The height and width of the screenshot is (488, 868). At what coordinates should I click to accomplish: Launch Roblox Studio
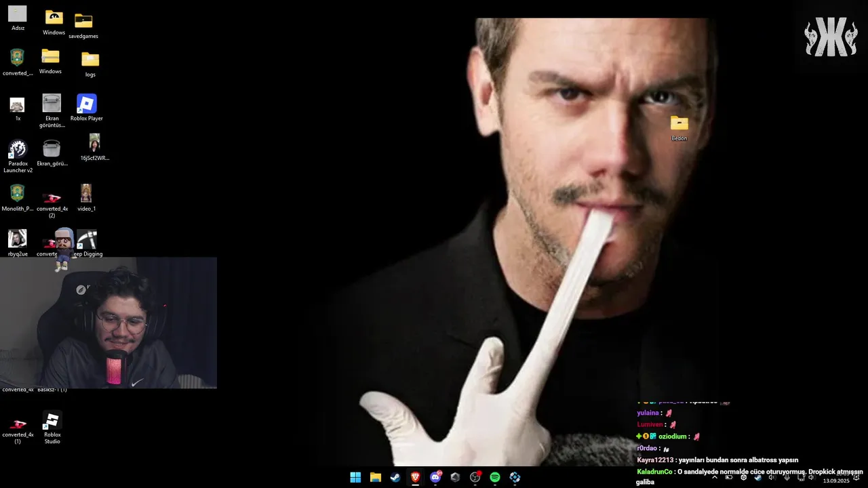52,427
